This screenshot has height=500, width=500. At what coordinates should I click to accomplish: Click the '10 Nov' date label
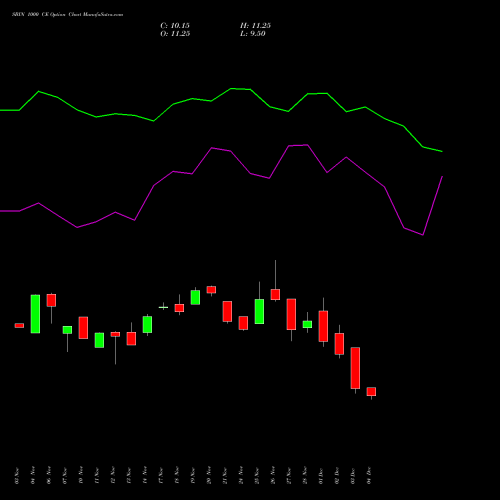[81, 476]
